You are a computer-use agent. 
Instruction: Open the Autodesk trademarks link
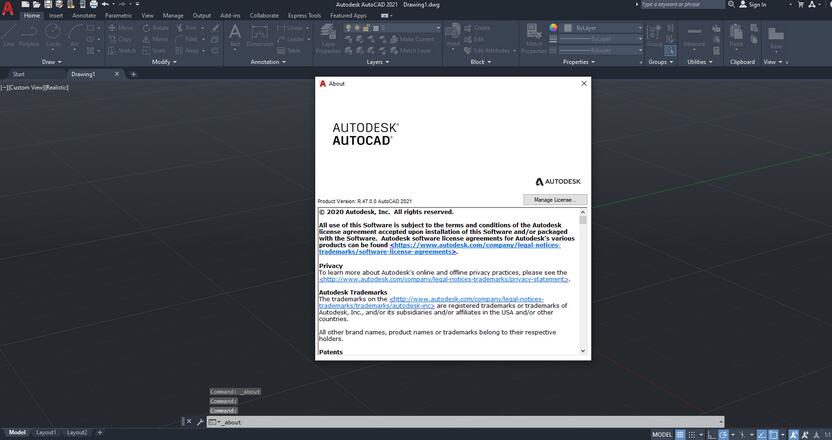(431, 303)
